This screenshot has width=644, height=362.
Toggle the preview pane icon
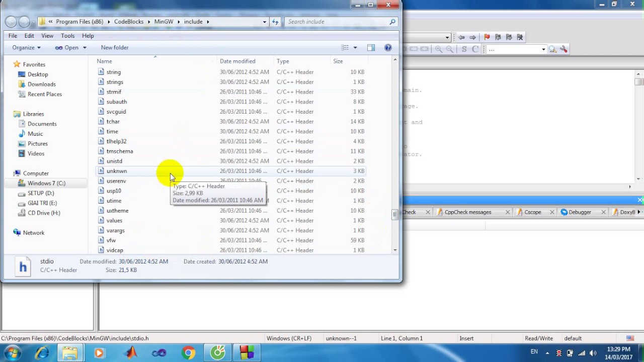pyautogui.click(x=371, y=48)
